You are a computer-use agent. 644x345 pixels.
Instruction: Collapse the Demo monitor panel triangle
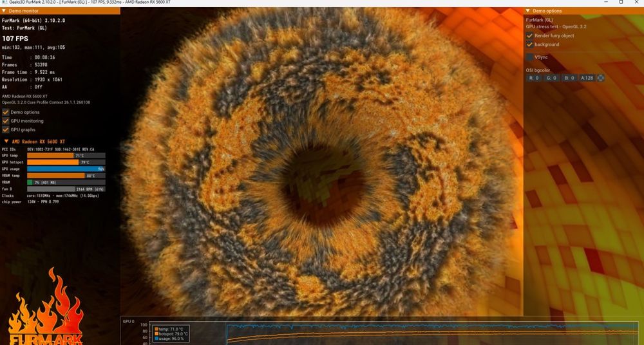pos(4,11)
